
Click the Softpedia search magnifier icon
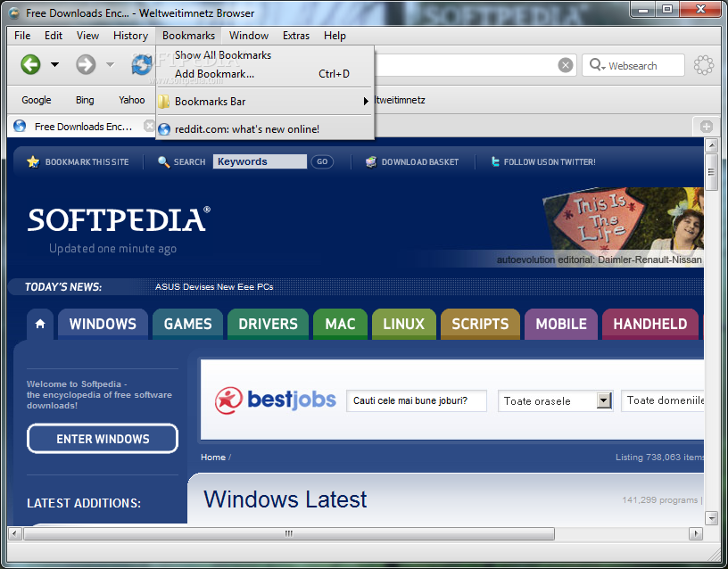(163, 162)
